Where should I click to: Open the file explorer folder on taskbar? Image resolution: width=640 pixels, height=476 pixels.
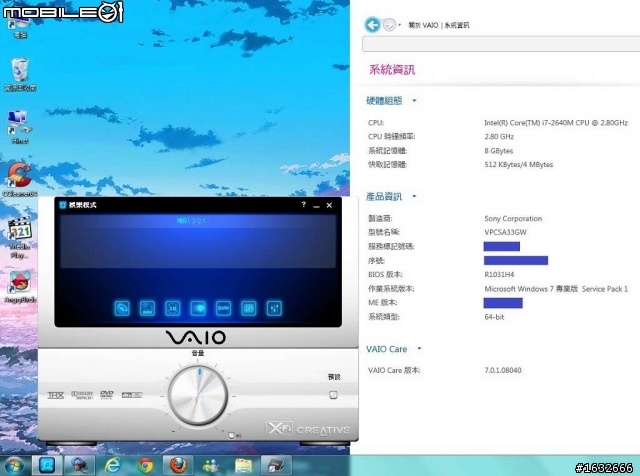tap(244, 465)
